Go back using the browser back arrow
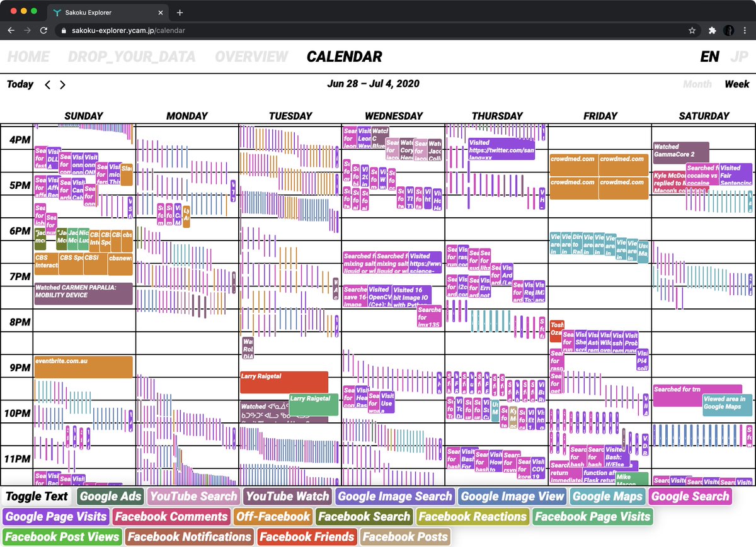 11,30
